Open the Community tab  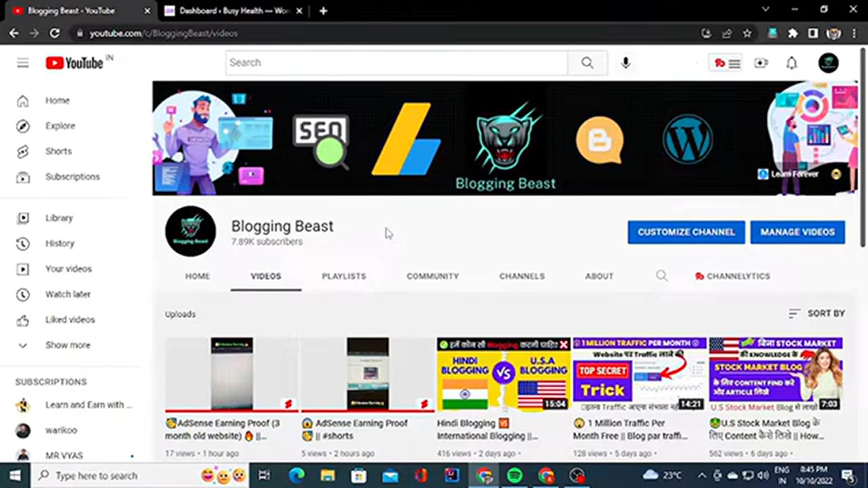coord(433,276)
